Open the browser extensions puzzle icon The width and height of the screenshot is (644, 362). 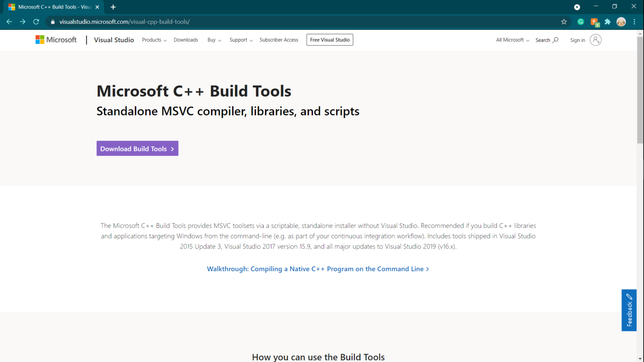[608, 21]
